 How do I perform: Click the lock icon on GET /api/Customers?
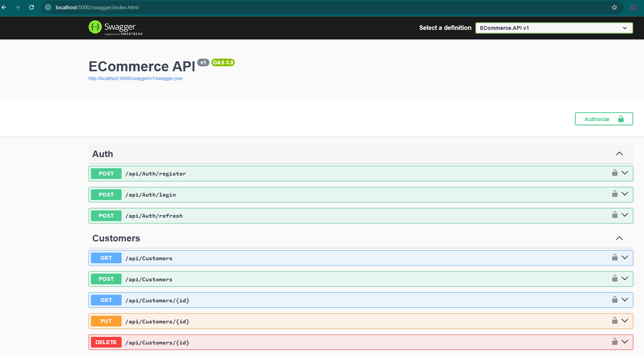pyautogui.click(x=614, y=258)
